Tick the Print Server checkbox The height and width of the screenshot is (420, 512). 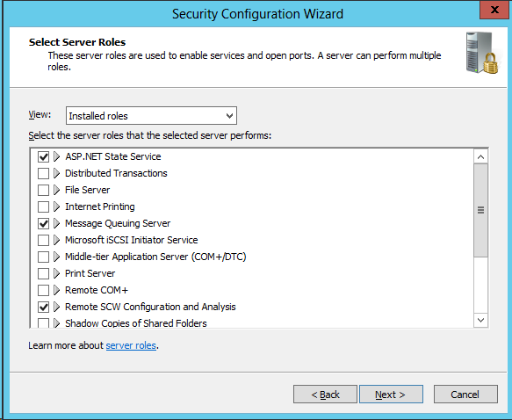click(43, 273)
